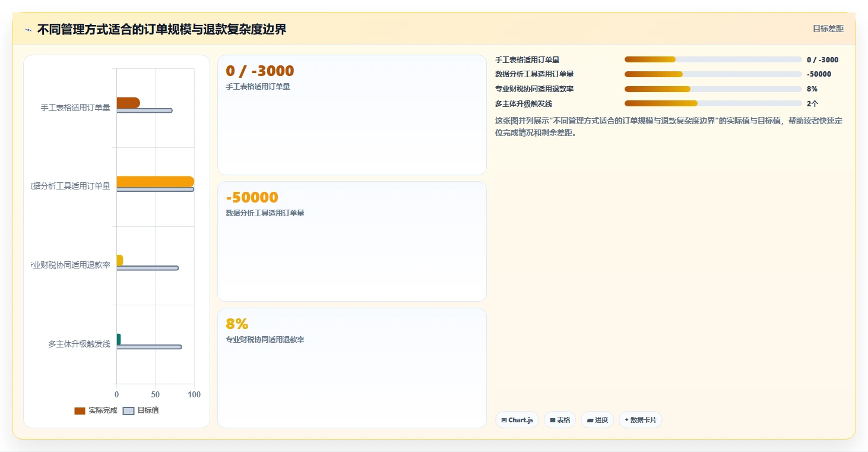The image size is (868, 452).
Task: Click the progress value -50000
Action: (x=819, y=74)
